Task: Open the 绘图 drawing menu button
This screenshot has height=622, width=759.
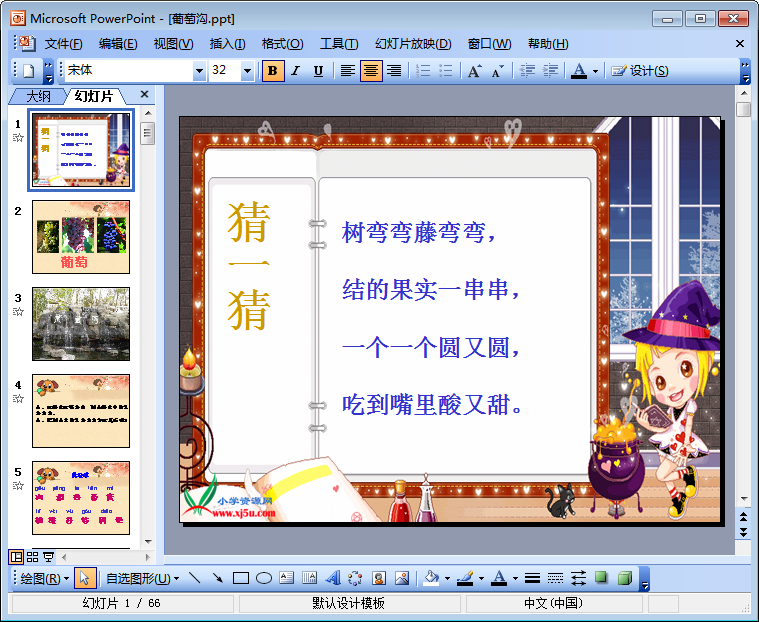Action: [x=45, y=578]
